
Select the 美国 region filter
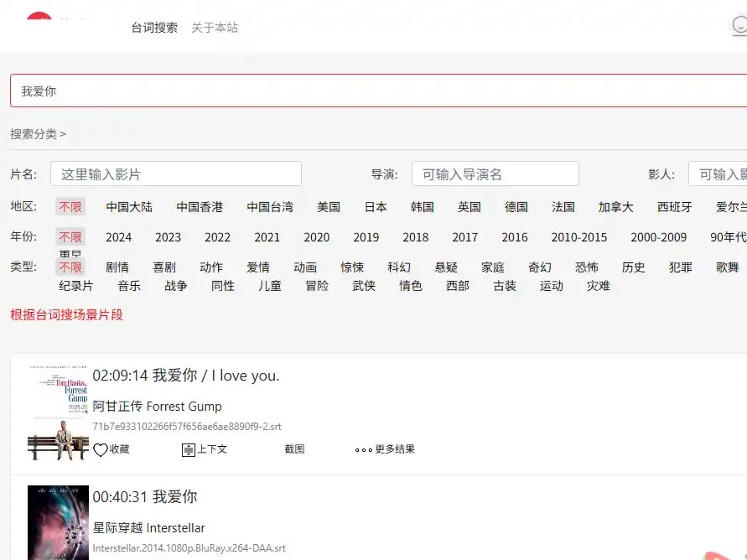[x=329, y=207]
